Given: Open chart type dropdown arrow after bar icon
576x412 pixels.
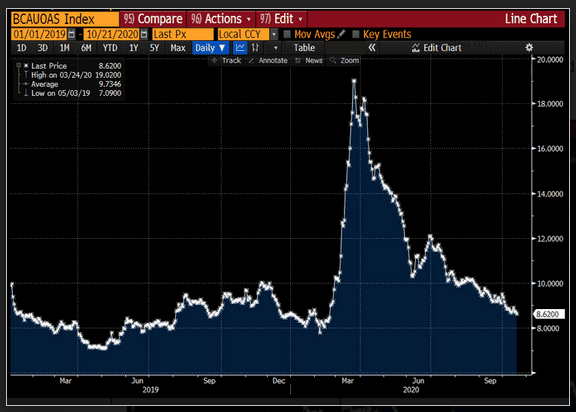Looking at the screenshot, I should point(276,48).
